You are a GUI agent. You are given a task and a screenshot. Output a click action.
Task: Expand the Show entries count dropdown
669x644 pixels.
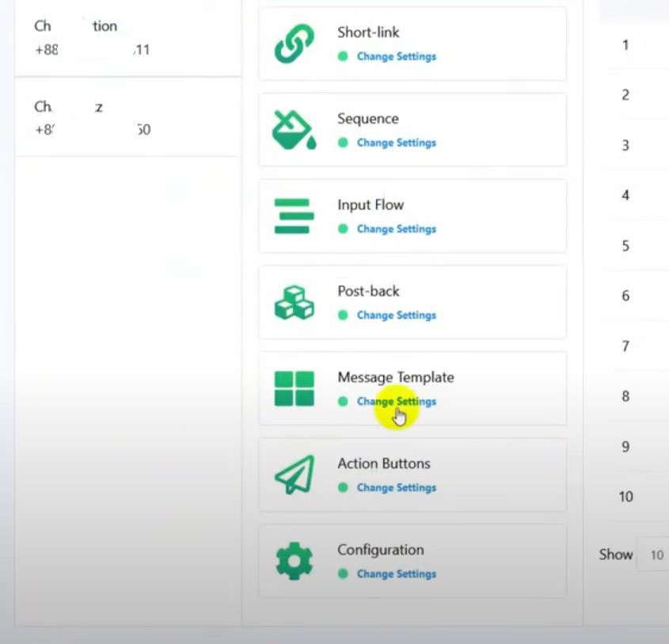coord(656,555)
